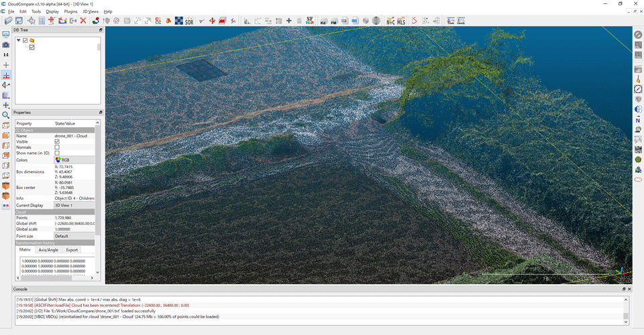Click the console line 'loaded successfully'
The width and height of the screenshot is (644, 335).
86,312
